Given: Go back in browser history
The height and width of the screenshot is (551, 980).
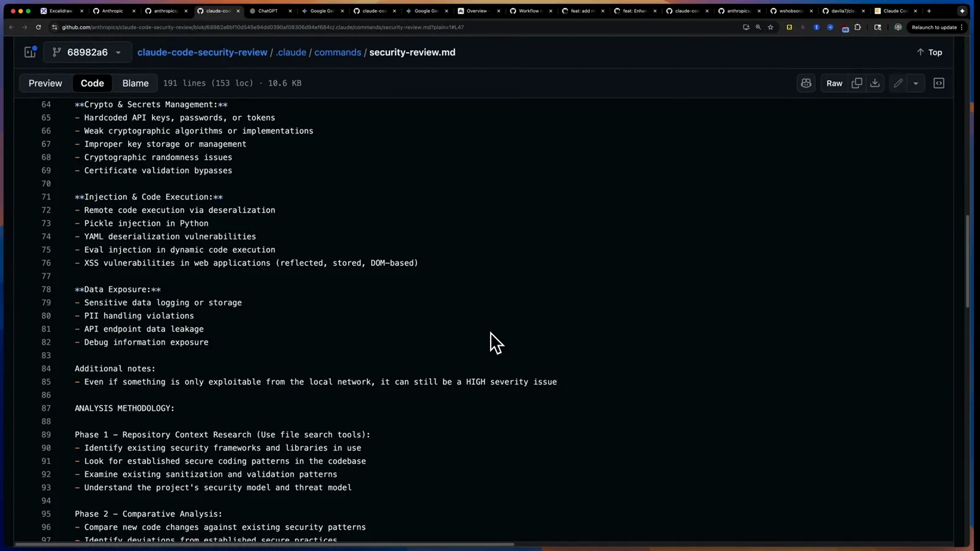Looking at the screenshot, I should [x=11, y=27].
